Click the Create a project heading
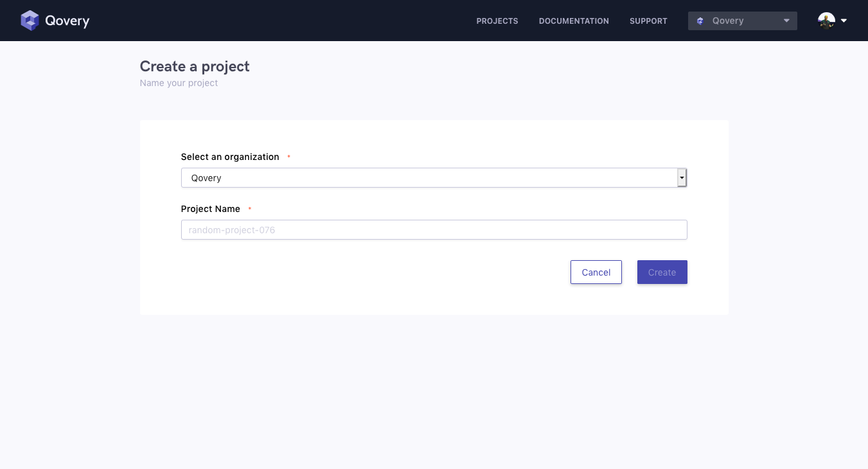Viewport: 868px width, 469px height. tap(195, 66)
